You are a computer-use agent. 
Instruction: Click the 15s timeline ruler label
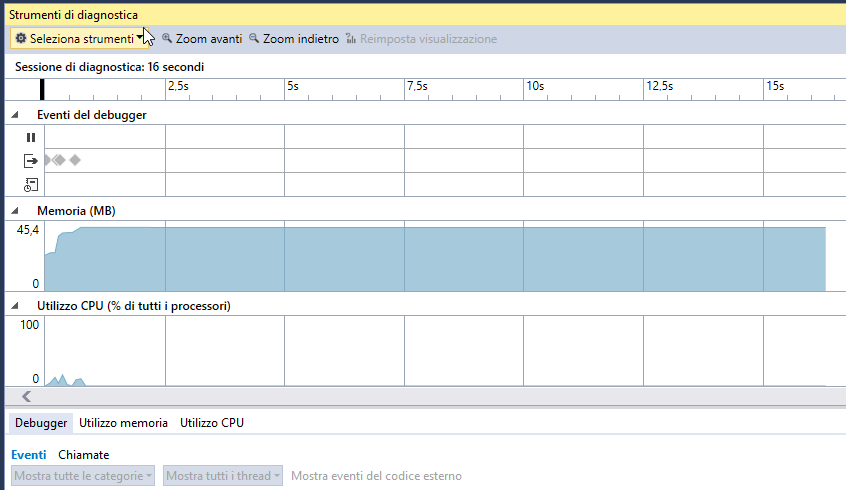(775, 86)
